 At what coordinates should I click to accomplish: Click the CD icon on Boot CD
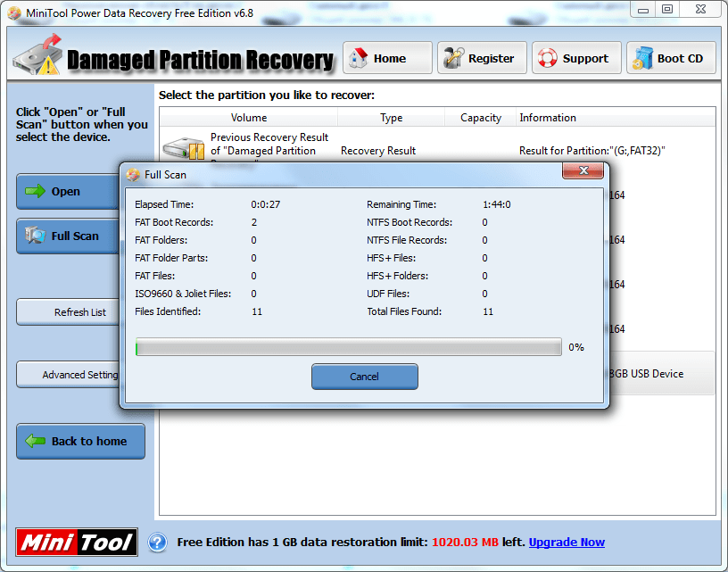[x=642, y=59]
